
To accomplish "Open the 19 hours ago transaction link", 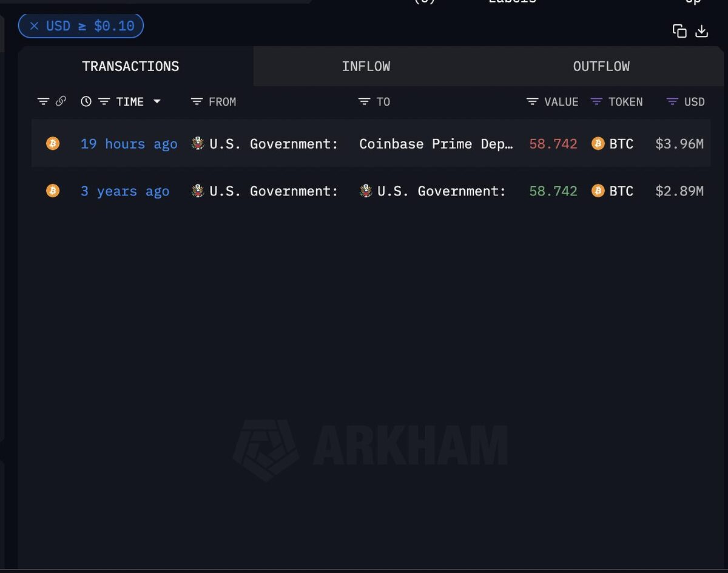I will pos(129,144).
